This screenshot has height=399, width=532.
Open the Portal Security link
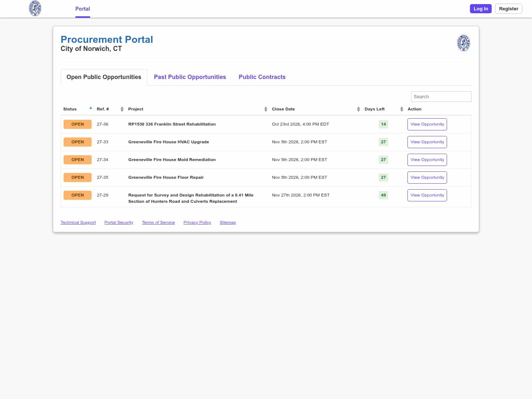click(x=119, y=222)
